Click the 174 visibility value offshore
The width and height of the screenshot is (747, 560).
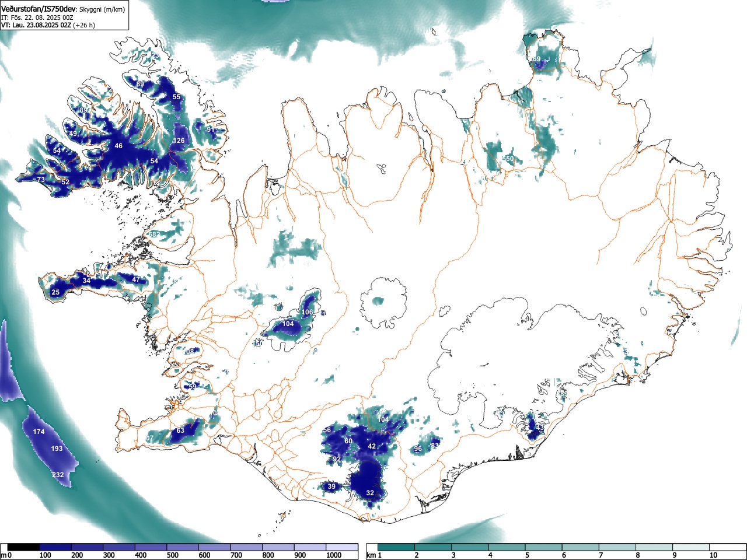[x=39, y=432]
